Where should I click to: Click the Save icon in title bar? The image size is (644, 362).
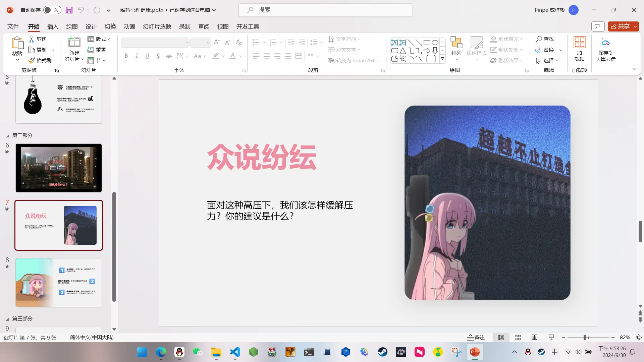coord(69,10)
